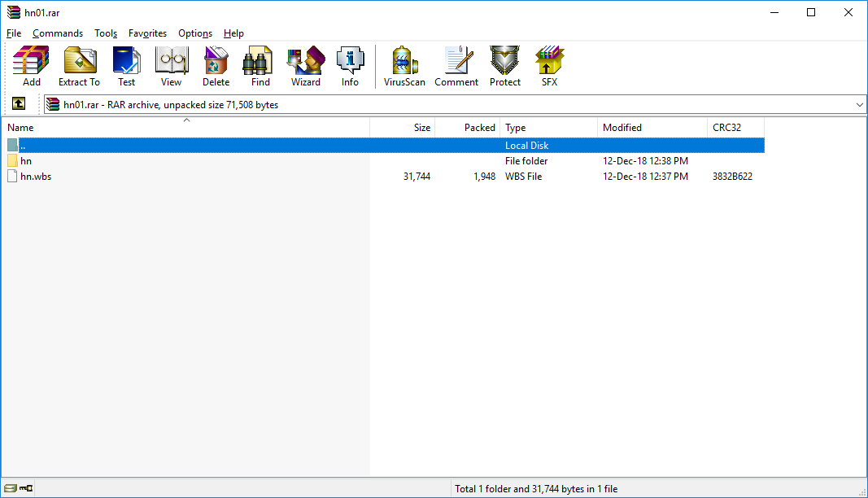This screenshot has width=868, height=498.
Task: Run the Test archive tool
Action: coord(126,66)
